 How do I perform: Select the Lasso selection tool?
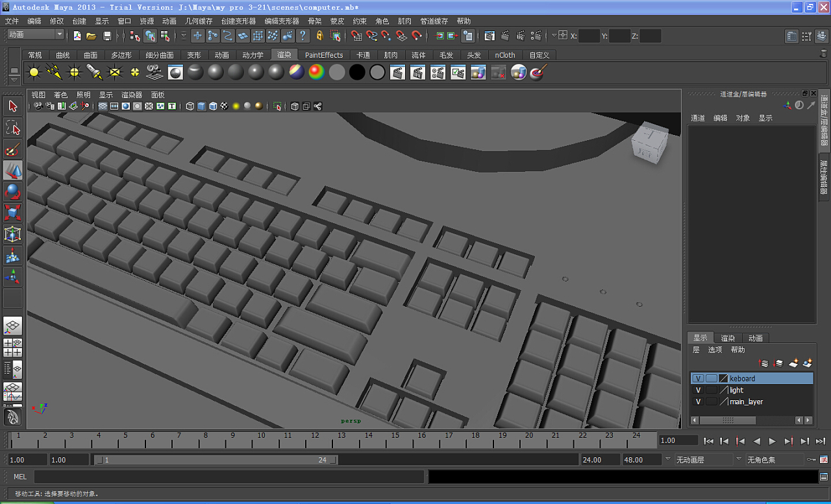12,128
